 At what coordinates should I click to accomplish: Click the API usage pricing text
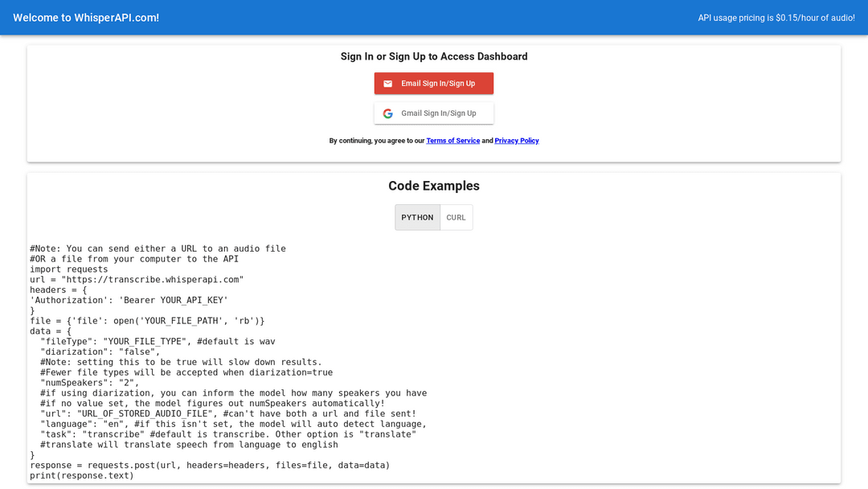point(776,18)
